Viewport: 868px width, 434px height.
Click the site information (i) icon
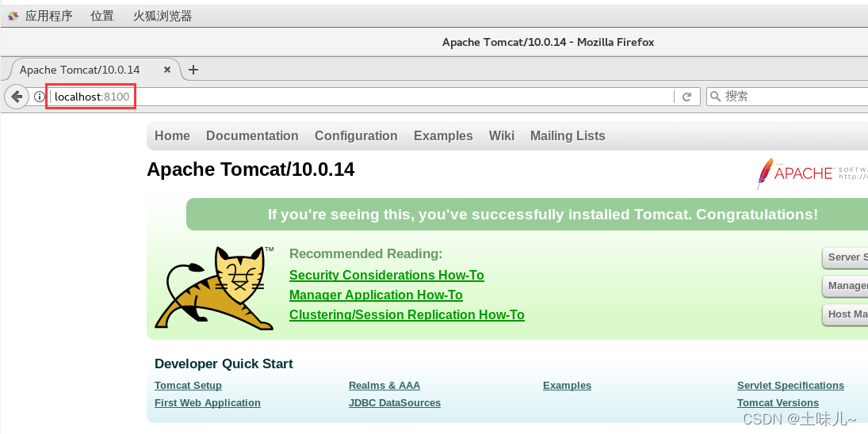pos(39,97)
